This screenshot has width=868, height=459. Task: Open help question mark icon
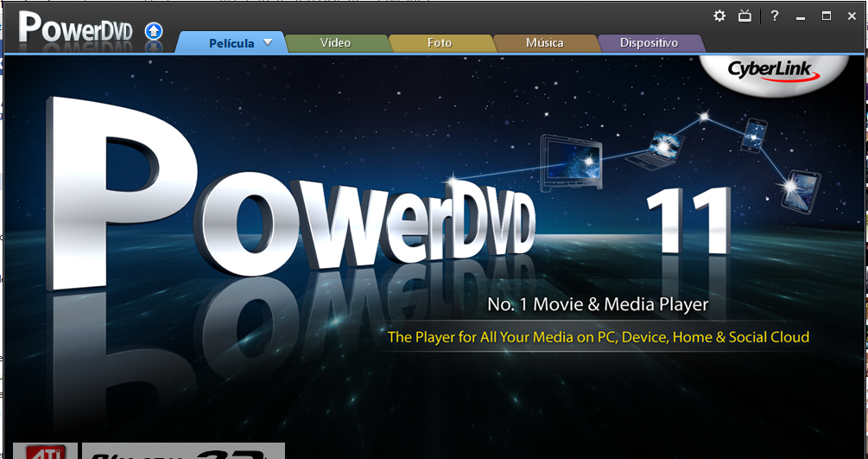775,16
